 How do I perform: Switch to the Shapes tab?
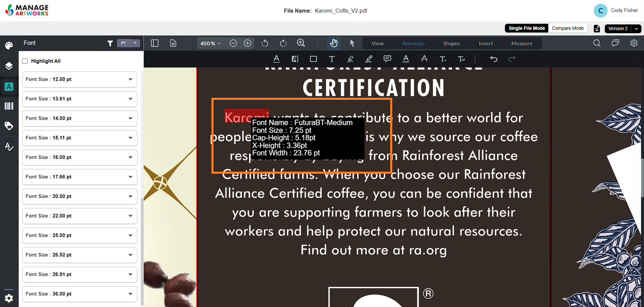coord(452,43)
